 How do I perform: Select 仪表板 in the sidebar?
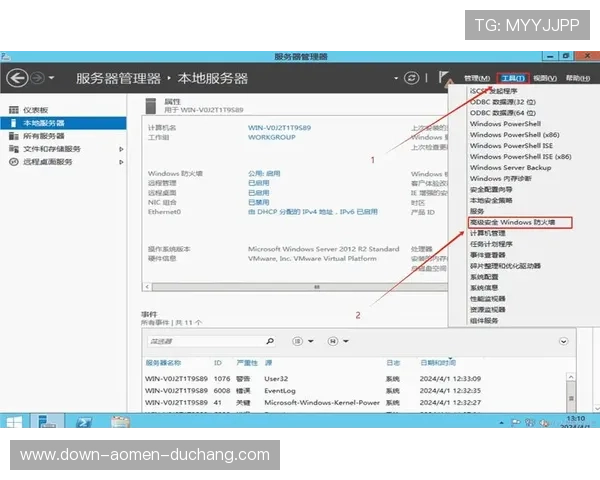(35, 110)
